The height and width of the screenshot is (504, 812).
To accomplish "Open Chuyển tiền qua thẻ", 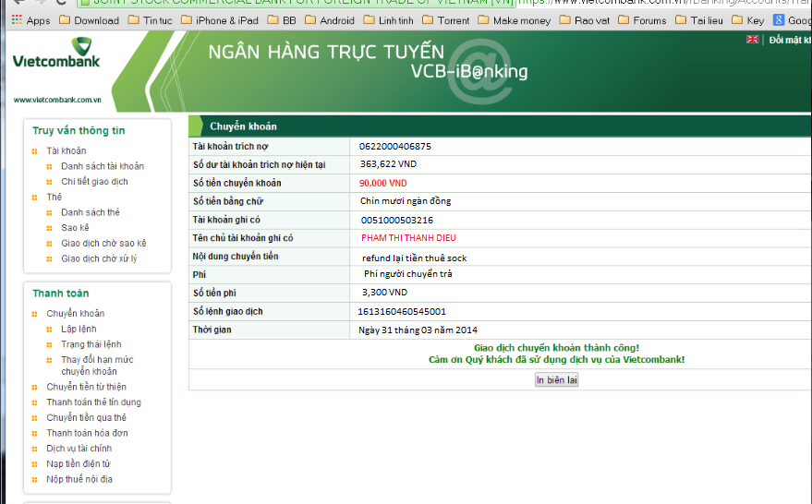I will pos(87,417).
